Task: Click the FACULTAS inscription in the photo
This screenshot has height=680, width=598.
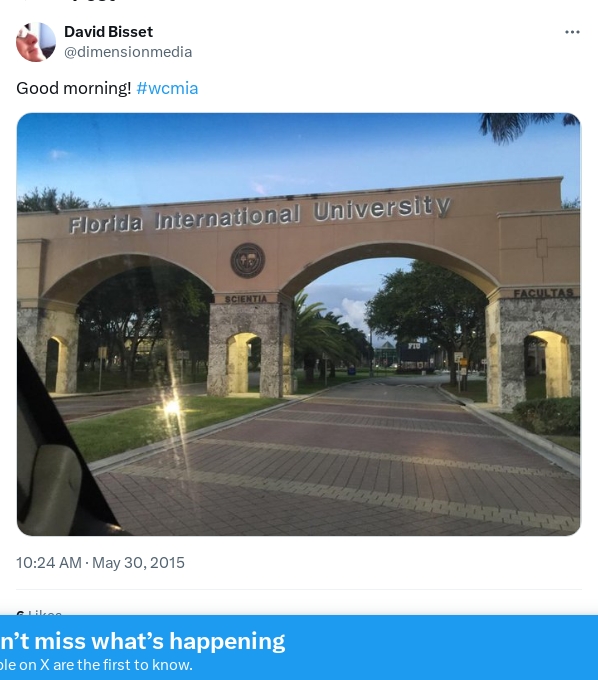Action: 543,293
